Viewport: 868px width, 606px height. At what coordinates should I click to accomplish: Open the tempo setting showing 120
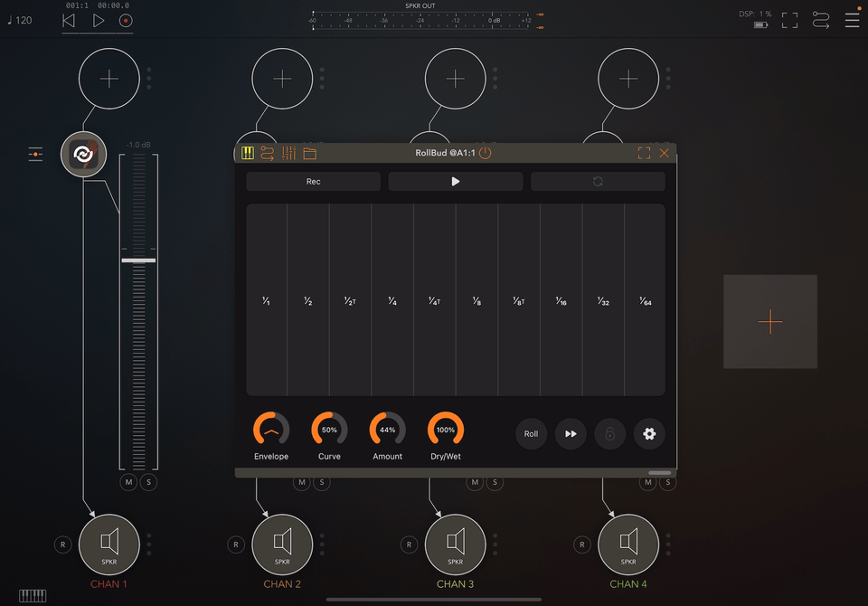tap(20, 20)
